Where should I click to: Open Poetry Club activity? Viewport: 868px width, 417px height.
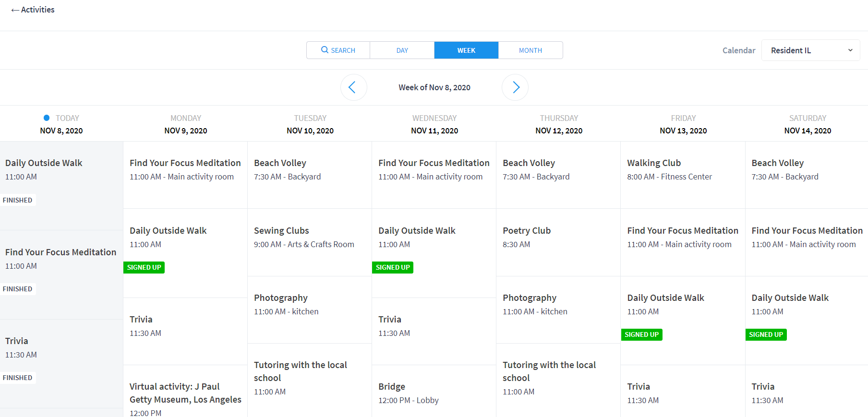tap(558, 242)
